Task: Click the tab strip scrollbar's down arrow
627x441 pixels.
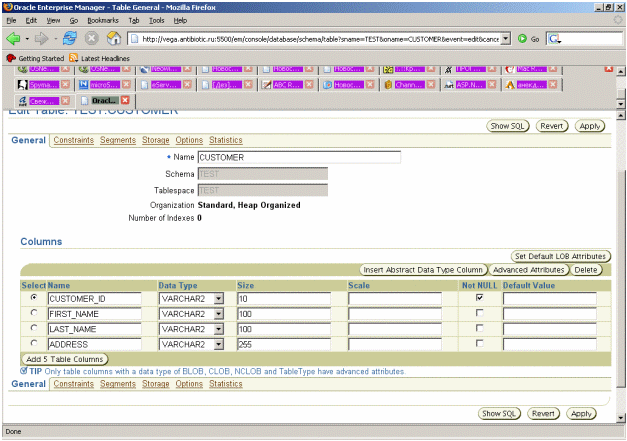Action: 621,104
